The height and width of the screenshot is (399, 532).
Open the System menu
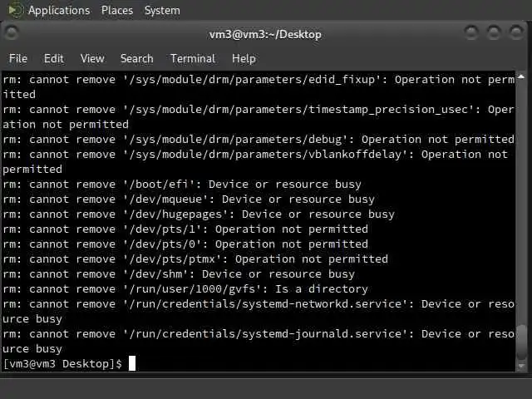(161, 10)
